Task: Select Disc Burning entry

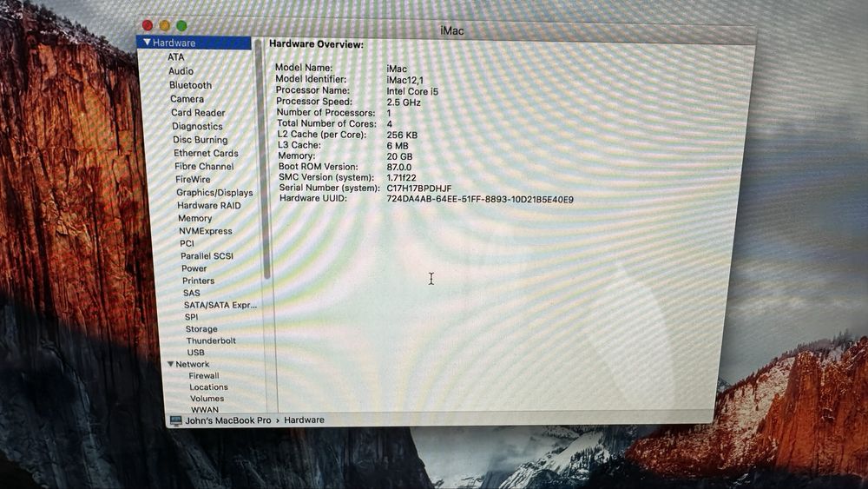Action: pyautogui.click(x=200, y=140)
